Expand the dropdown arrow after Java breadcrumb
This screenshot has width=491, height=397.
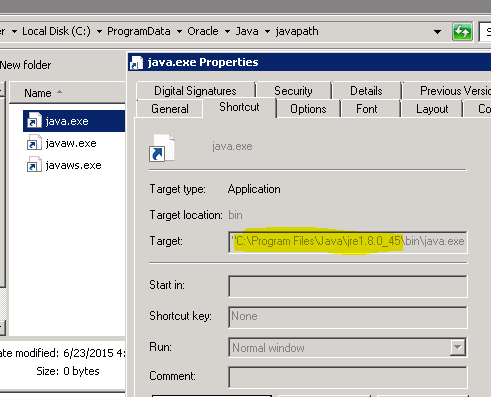267,32
